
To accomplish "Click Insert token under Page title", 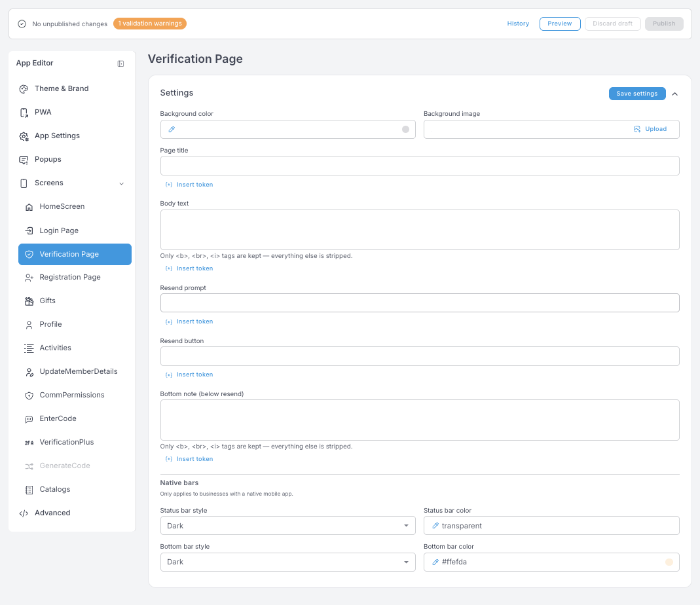I will pyautogui.click(x=189, y=185).
